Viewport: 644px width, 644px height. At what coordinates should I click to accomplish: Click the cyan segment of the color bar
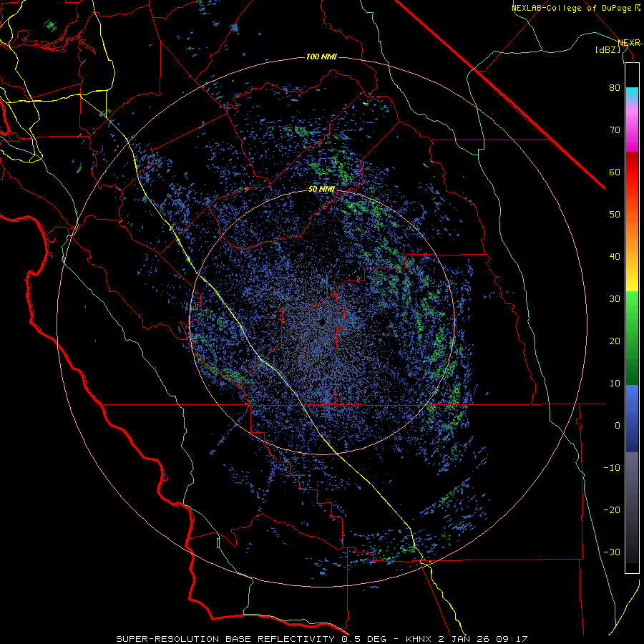pyautogui.click(x=632, y=94)
